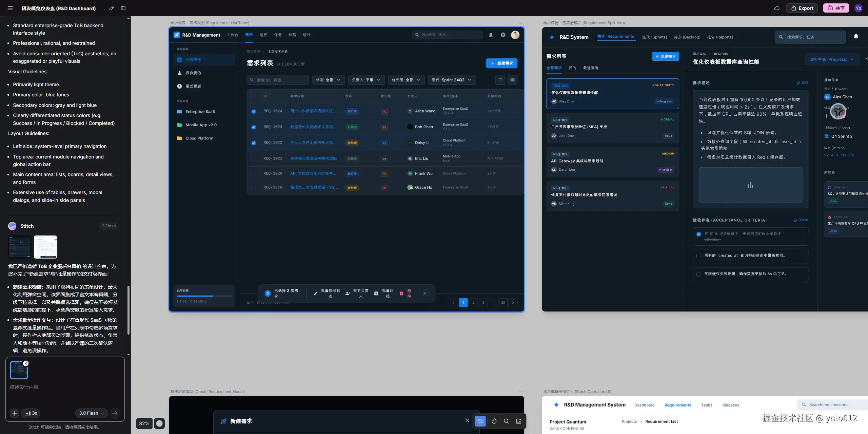Click the pencil rename project icon
The image size is (868, 434).
pos(112,8)
